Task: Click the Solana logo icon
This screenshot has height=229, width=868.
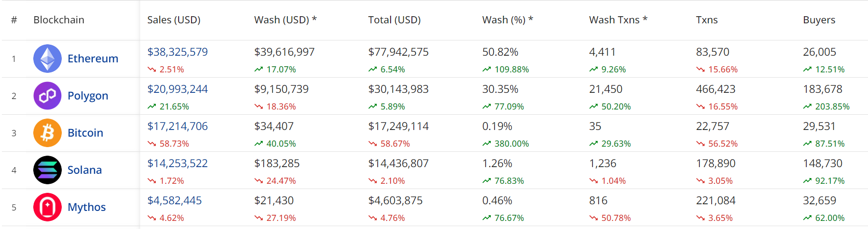Action: point(48,170)
